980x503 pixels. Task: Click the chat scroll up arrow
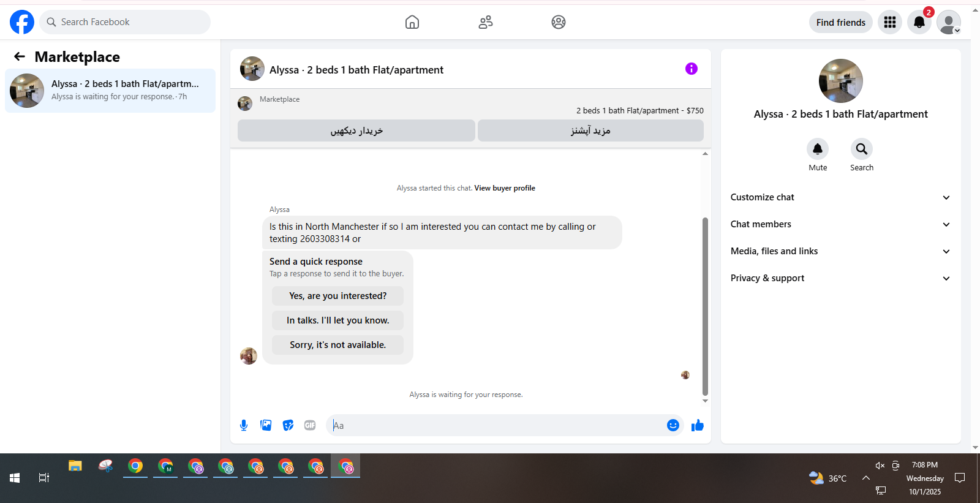point(705,153)
